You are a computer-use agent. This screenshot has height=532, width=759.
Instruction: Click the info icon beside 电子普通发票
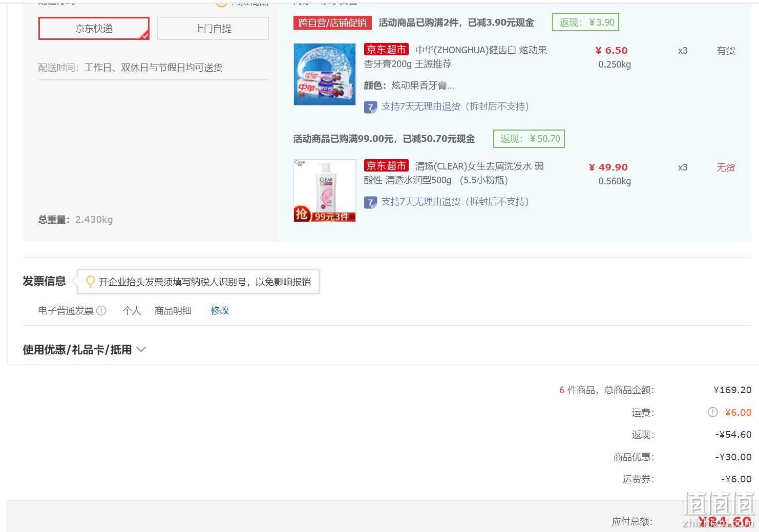(x=101, y=310)
